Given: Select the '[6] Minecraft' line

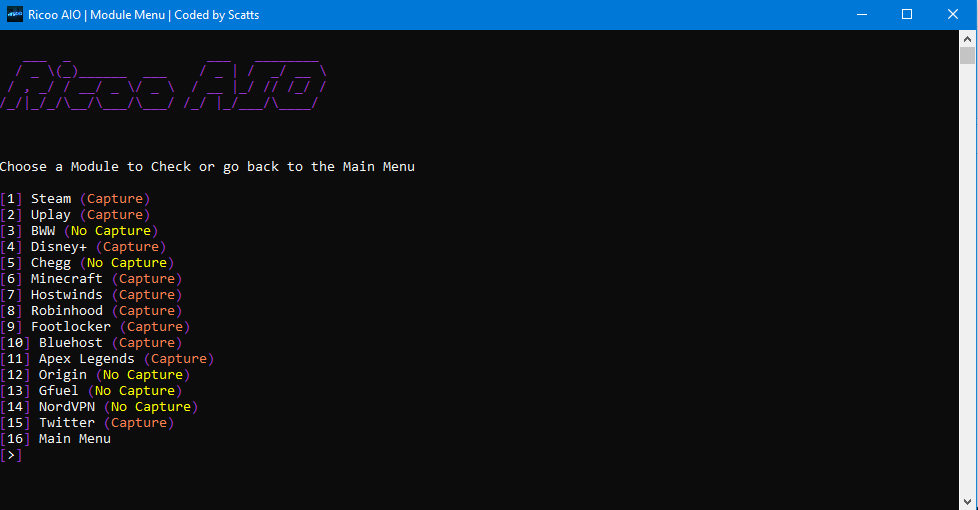Looking at the screenshot, I should click(x=91, y=279).
